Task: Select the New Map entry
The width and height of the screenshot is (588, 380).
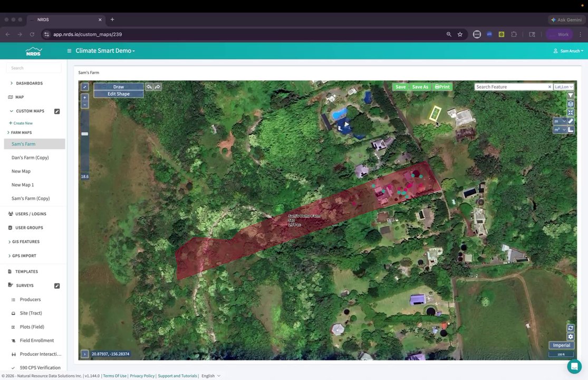Action: pyautogui.click(x=21, y=171)
